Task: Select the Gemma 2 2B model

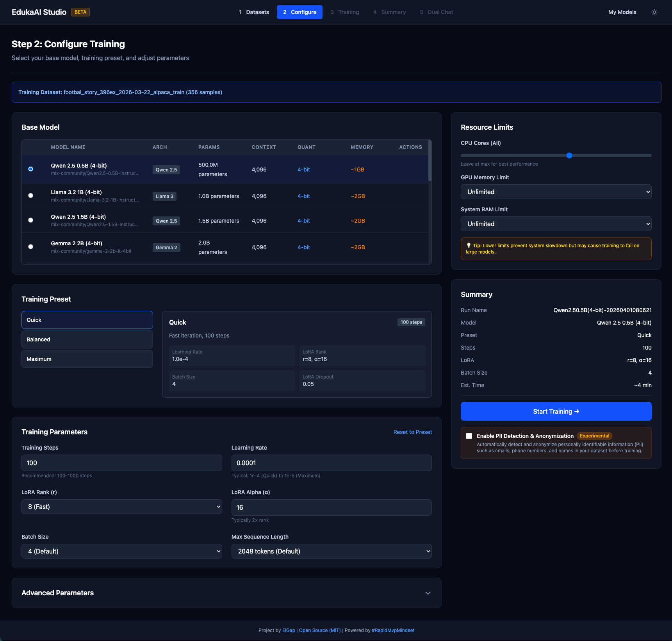Action: click(x=30, y=246)
